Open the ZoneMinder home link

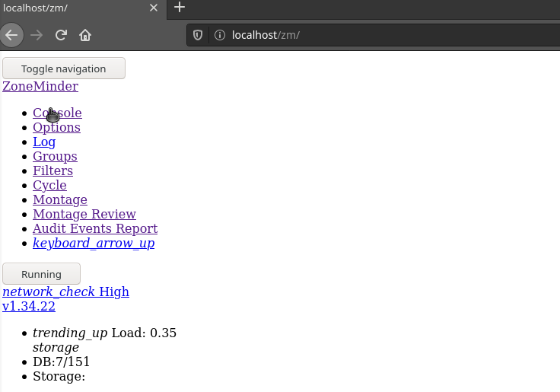[40, 86]
